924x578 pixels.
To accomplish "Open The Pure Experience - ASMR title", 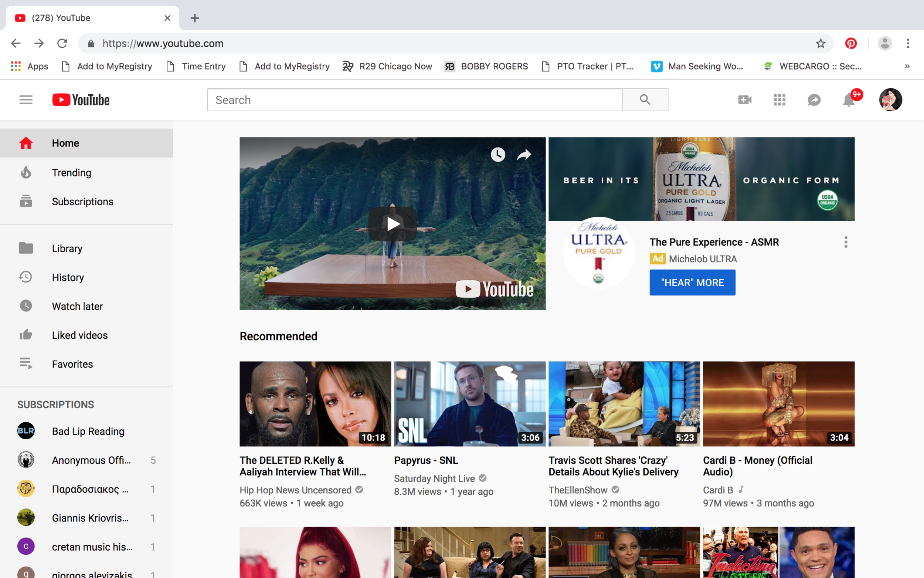I will click(714, 242).
